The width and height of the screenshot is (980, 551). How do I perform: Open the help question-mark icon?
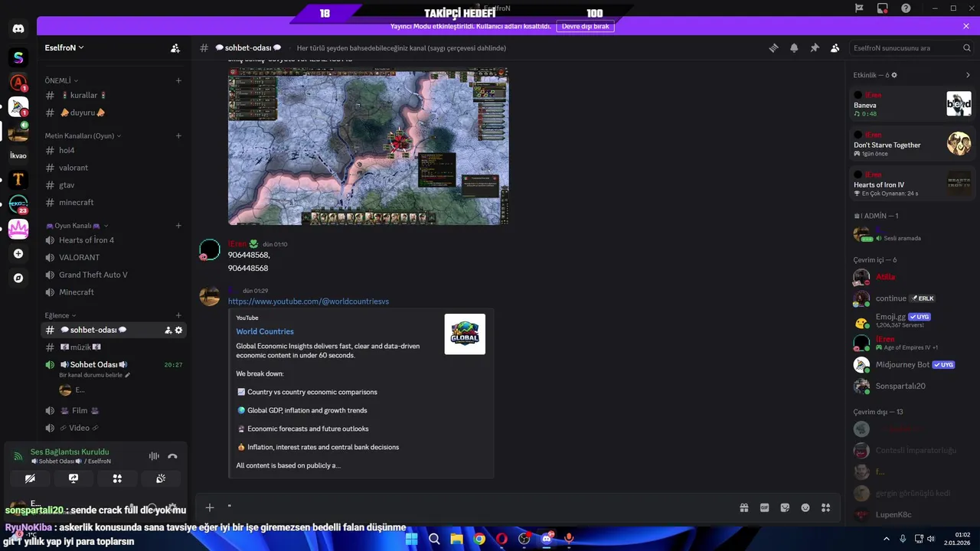tap(906, 8)
